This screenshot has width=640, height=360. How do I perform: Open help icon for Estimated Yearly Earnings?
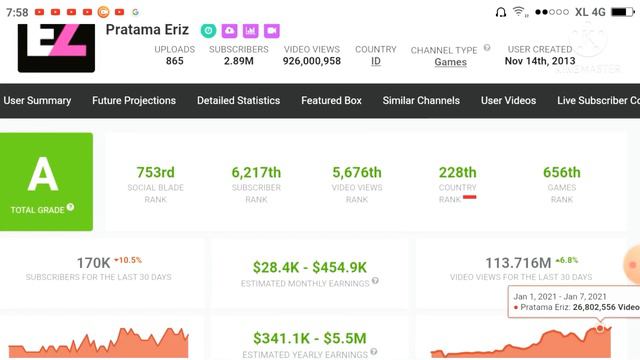373,352
